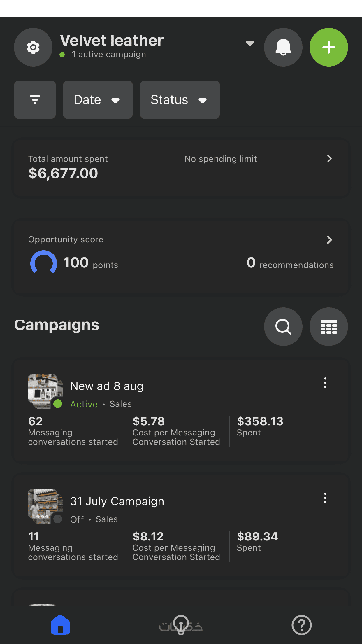Open more options for 31 July Campaign
The image size is (362, 644).
pos(325,498)
